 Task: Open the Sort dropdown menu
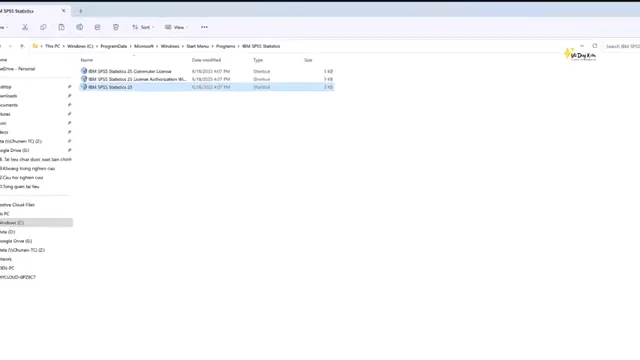[x=143, y=27]
